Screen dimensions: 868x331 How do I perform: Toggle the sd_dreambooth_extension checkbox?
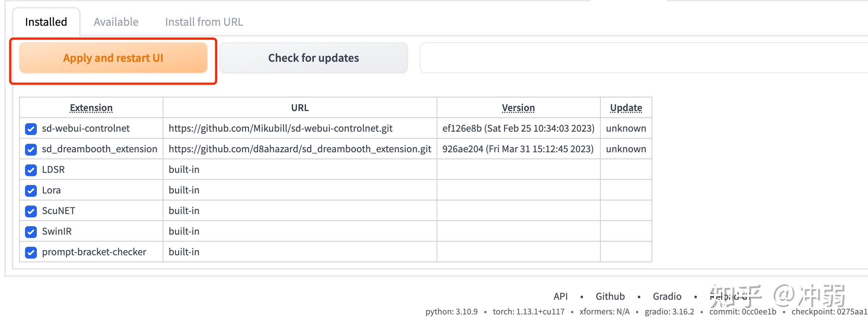pyautogui.click(x=31, y=149)
